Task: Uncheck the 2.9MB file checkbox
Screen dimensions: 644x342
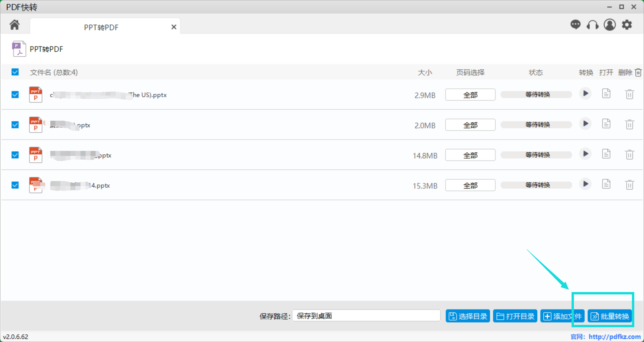Action: 15,95
